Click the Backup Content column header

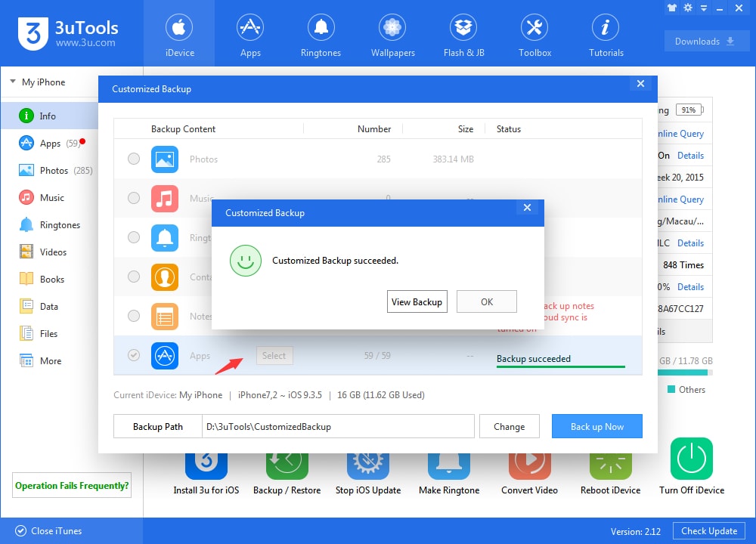183,128
